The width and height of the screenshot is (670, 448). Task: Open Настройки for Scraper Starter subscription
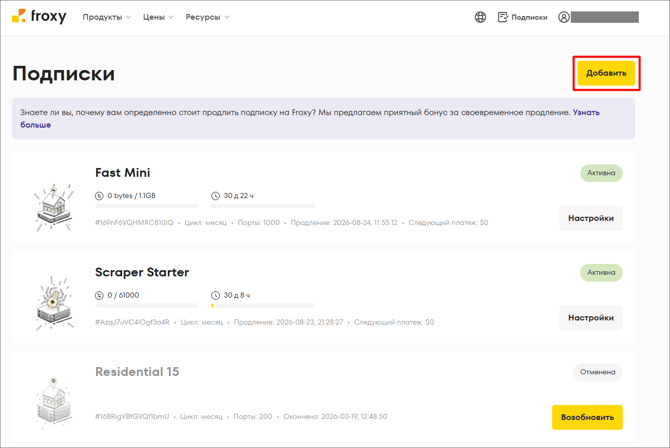tap(591, 318)
